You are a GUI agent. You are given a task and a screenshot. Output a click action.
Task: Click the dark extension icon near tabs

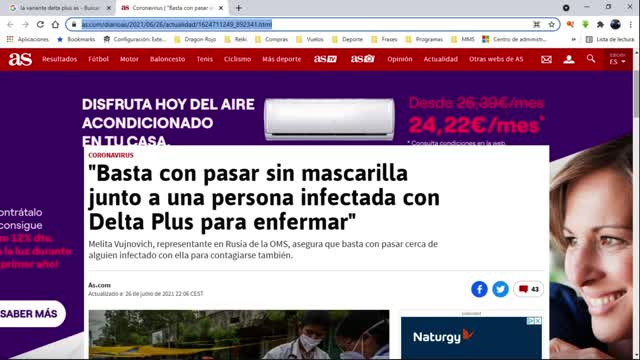click(566, 8)
